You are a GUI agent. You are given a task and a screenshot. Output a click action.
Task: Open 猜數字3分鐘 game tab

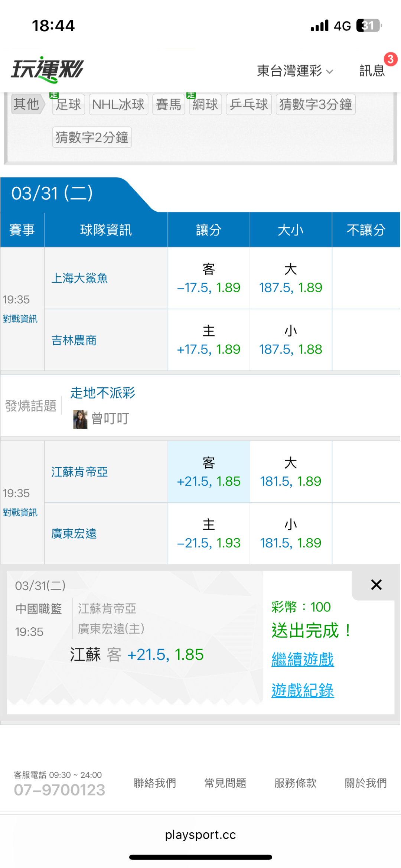(316, 105)
